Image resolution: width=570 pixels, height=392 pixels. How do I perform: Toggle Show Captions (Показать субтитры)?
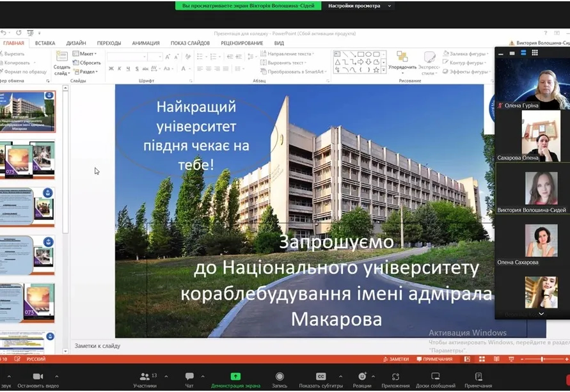pos(321,377)
